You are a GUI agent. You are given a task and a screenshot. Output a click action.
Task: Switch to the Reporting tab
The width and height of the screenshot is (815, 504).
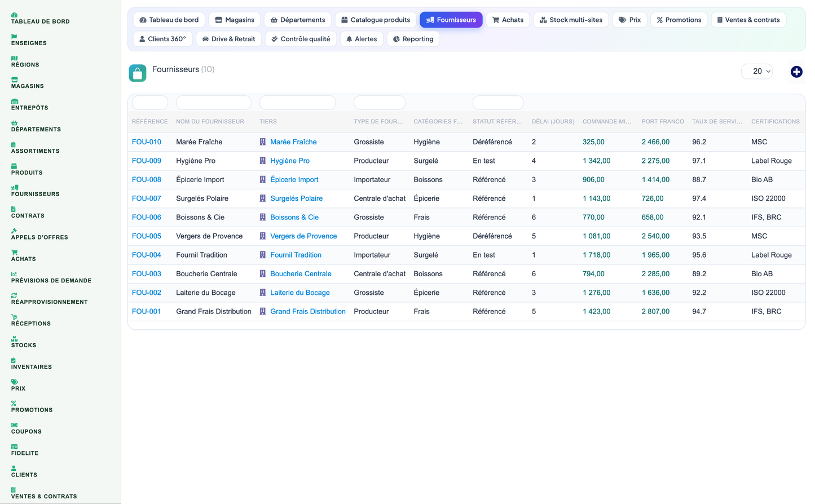point(413,39)
